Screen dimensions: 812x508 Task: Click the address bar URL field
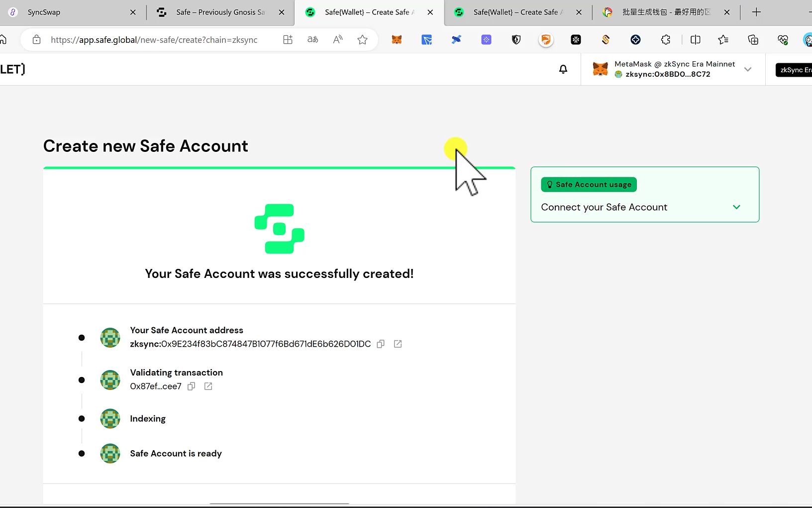pos(154,40)
